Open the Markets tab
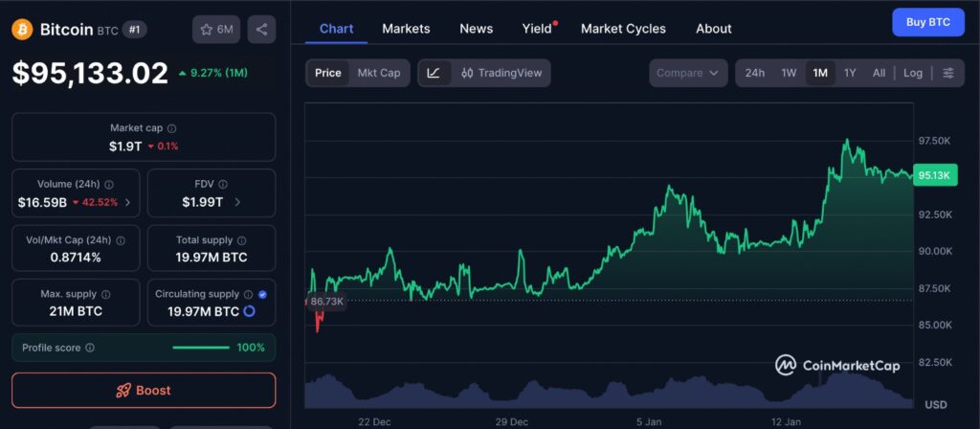Screen dimensions: 980x429 [406, 29]
